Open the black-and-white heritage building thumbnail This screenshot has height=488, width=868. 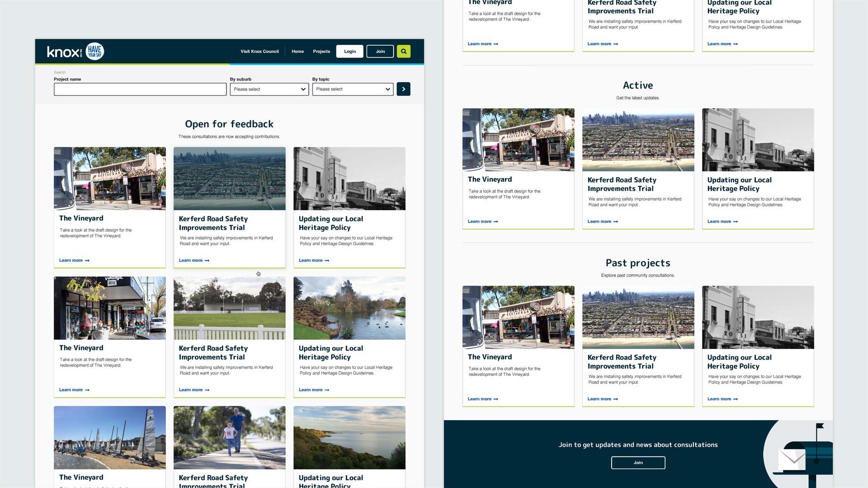click(x=349, y=178)
